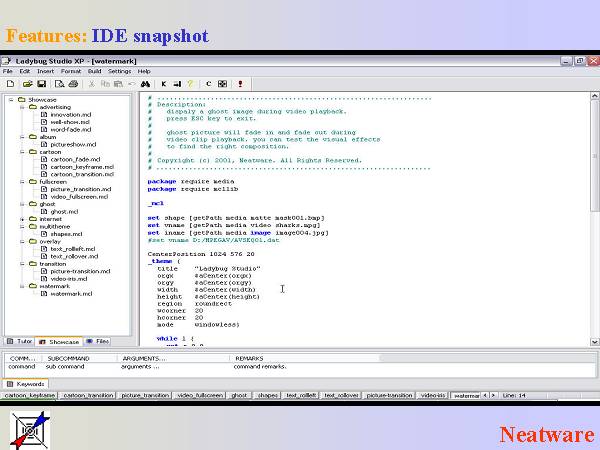Viewport: 600px width, 450px height.
Task: Click the yellow question mark Help icon
Action: pyautogui.click(x=190, y=84)
